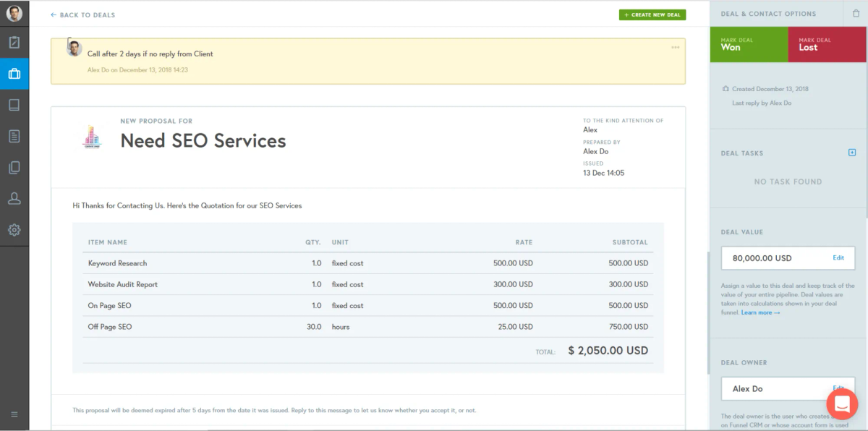The image size is (868, 431).
Task: Select the Website Audit Report row name
Action: [x=123, y=284]
